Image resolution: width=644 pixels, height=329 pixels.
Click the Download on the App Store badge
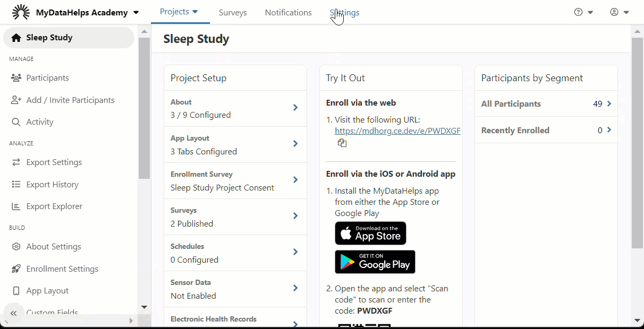click(370, 233)
